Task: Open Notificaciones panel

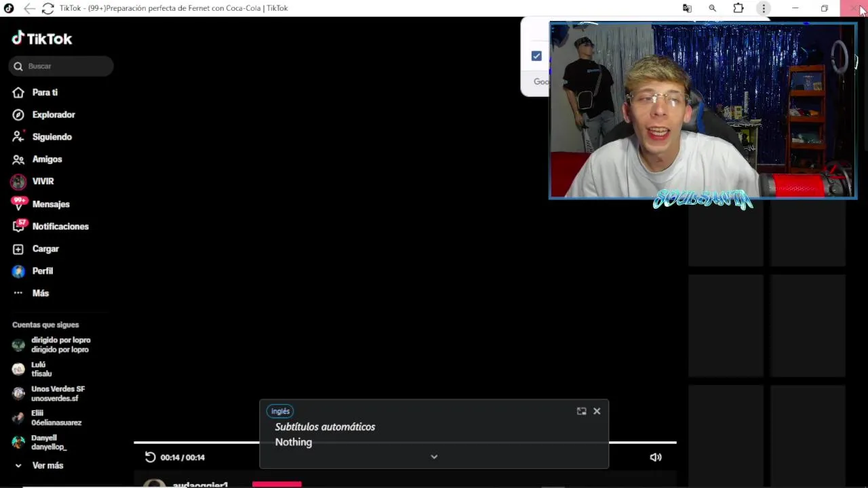Action: (x=50, y=226)
